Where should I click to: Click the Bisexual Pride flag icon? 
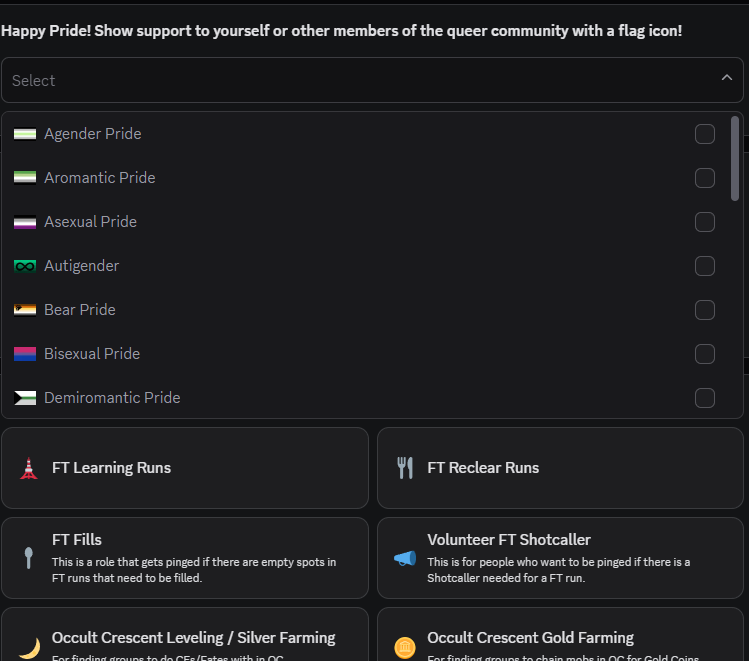point(25,354)
